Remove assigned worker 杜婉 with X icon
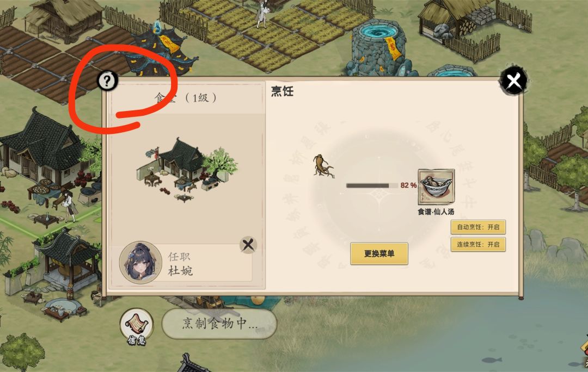Screen dimensions: 588x372 pyautogui.click(x=248, y=245)
